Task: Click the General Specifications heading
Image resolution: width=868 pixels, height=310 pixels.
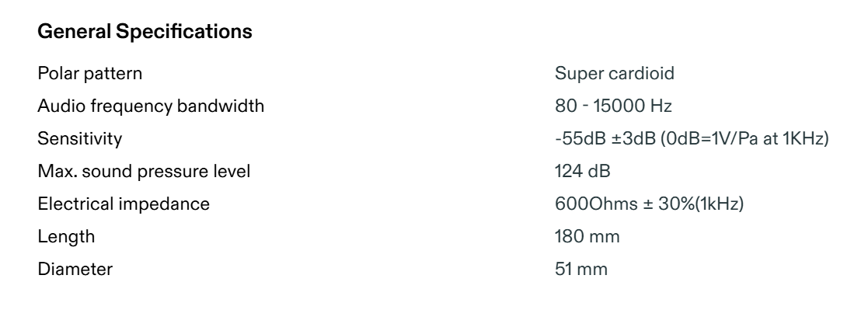Action: click(x=145, y=32)
